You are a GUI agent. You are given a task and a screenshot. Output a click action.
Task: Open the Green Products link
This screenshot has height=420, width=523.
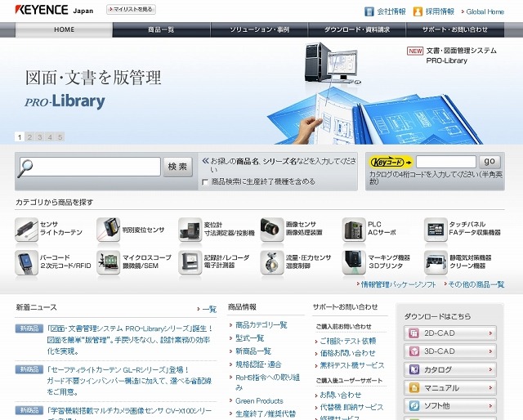259,400
